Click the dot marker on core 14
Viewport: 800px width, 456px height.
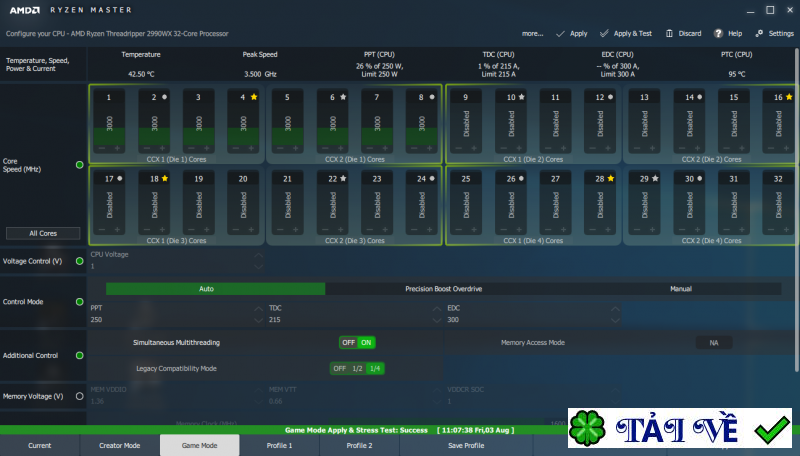[700, 97]
